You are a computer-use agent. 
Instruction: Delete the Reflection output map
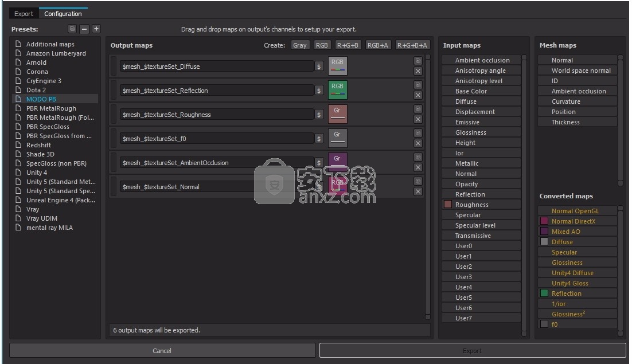[418, 95]
